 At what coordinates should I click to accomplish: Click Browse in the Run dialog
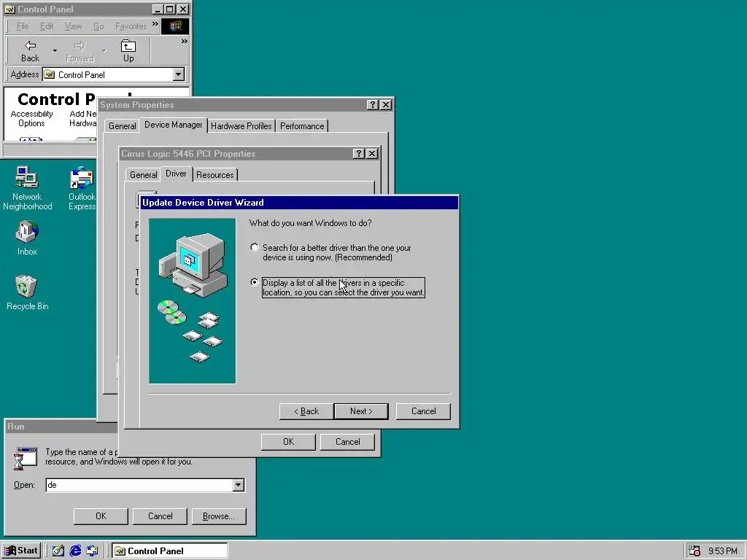tap(219, 516)
